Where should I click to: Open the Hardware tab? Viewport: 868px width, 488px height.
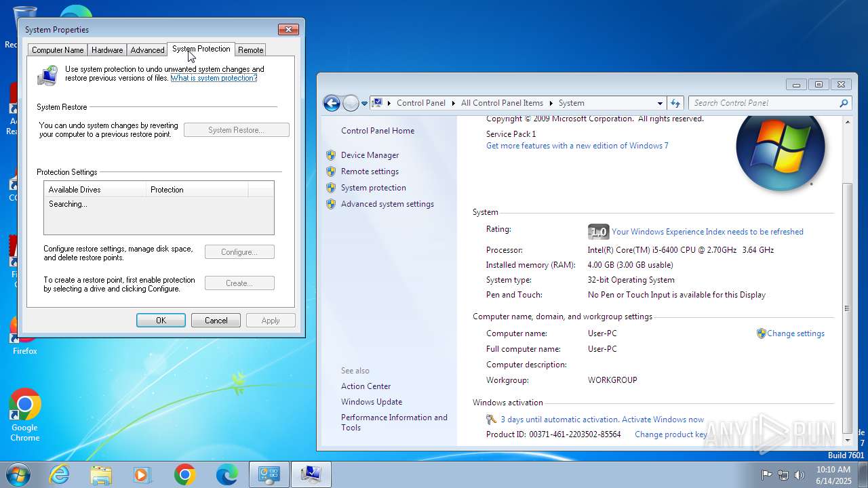107,50
